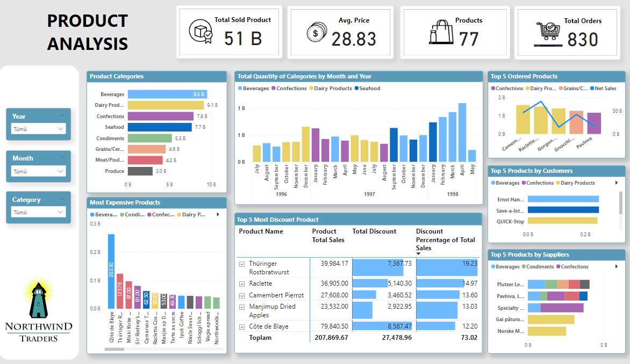Click the December 1996 quantity bar
630x364 pixels.
pyautogui.click(x=305, y=144)
